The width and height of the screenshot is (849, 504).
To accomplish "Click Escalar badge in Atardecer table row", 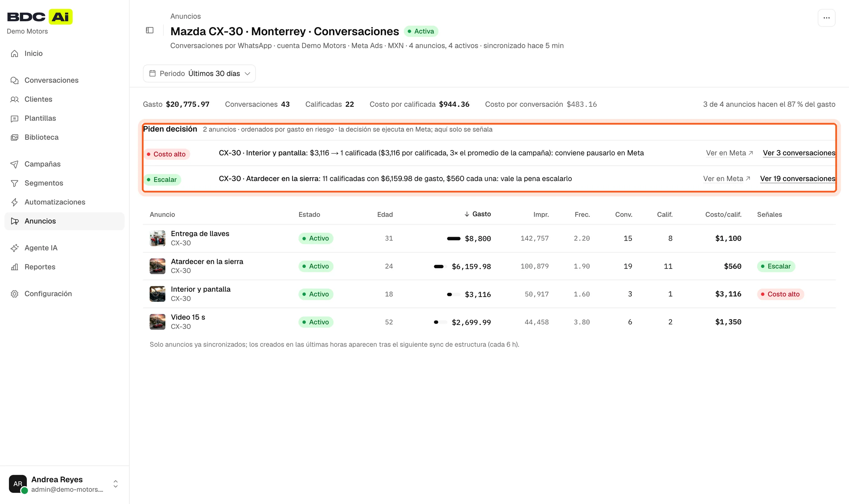I will [776, 267].
